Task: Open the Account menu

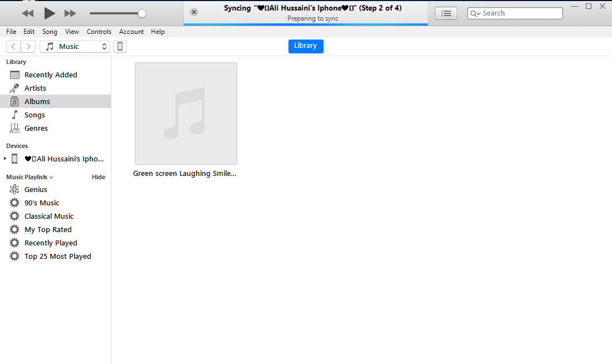Action: (131, 32)
